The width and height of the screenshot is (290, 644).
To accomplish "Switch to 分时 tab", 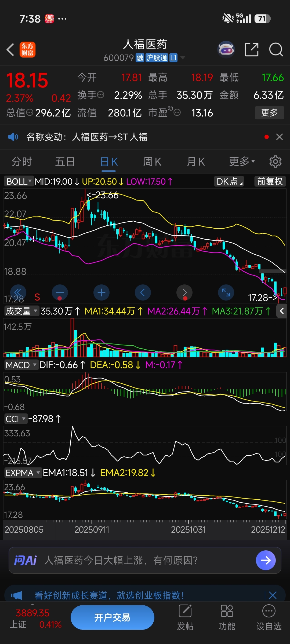I will [x=22, y=162].
